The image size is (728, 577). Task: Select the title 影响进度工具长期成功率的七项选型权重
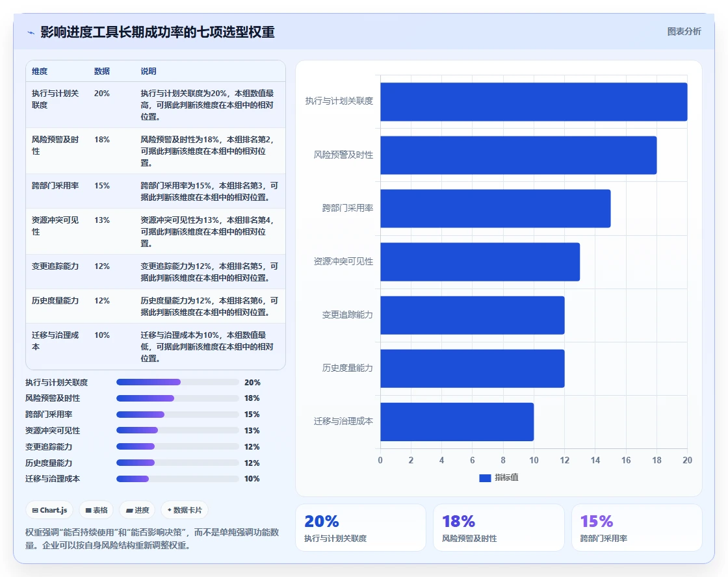coord(157,32)
